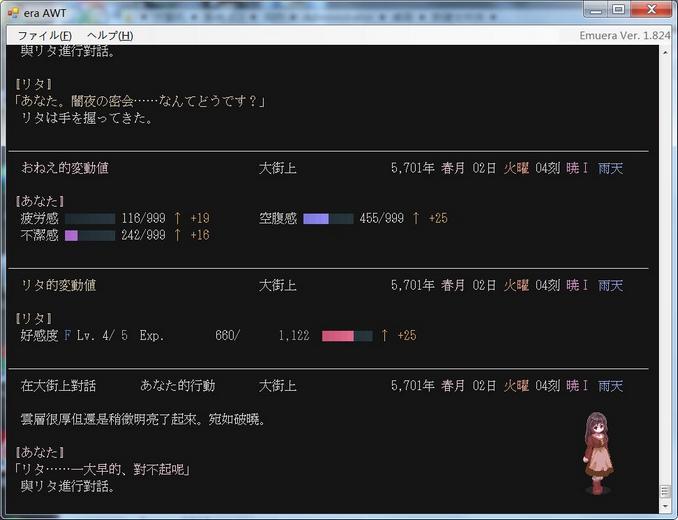Click the up arrow next to +19

point(177,218)
